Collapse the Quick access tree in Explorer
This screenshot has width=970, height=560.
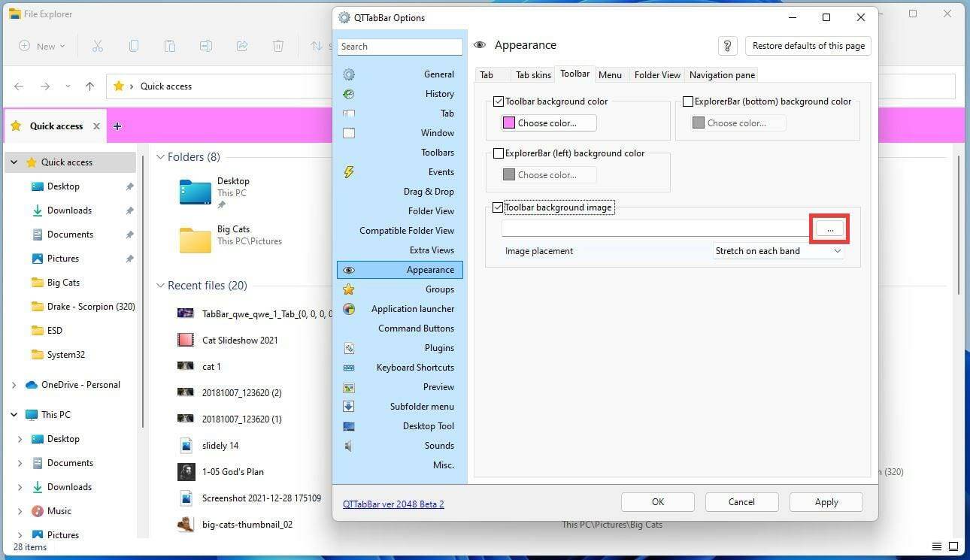coord(14,162)
